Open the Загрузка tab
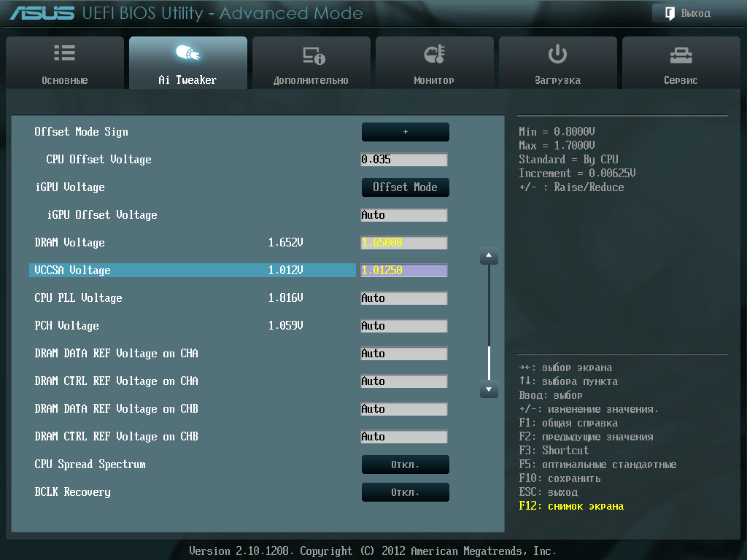The width and height of the screenshot is (747, 560). coord(558,63)
